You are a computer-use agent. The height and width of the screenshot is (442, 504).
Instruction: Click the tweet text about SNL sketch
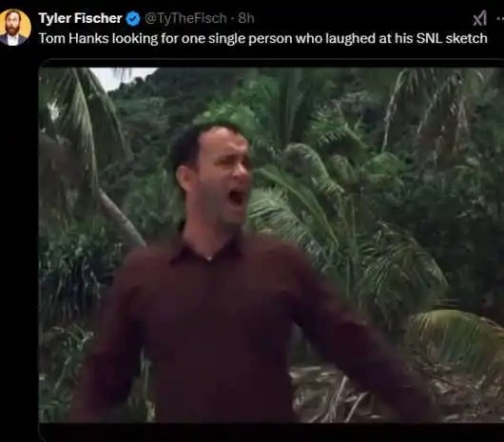[262, 39]
